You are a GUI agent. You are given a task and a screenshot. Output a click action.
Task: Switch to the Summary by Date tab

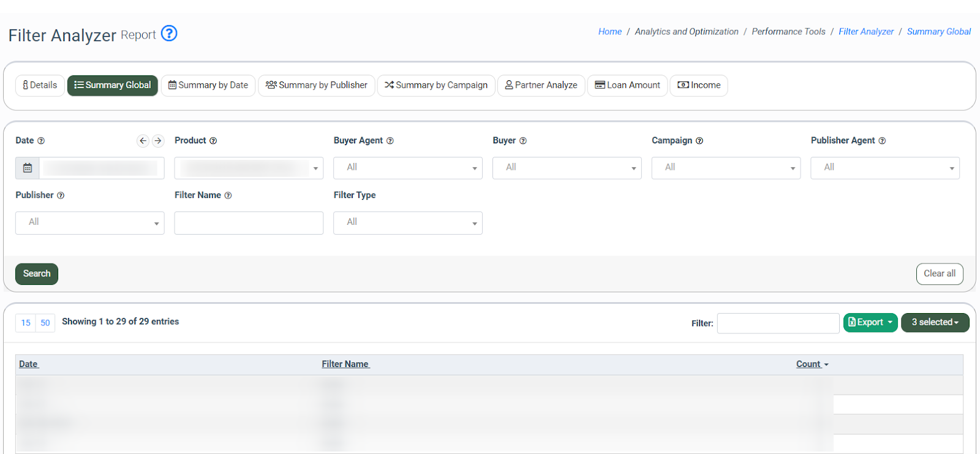coord(208,85)
